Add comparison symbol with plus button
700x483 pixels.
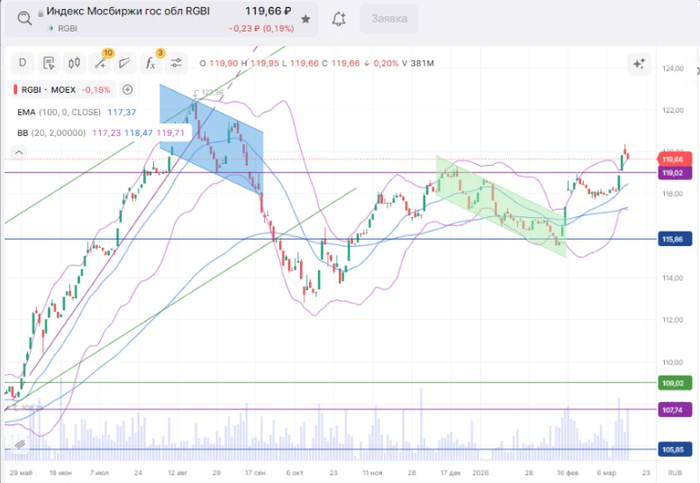tap(127, 89)
